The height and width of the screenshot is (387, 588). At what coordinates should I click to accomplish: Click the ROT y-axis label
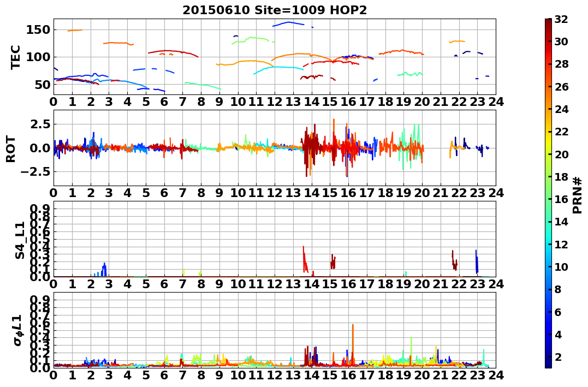click(x=11, y=149)
